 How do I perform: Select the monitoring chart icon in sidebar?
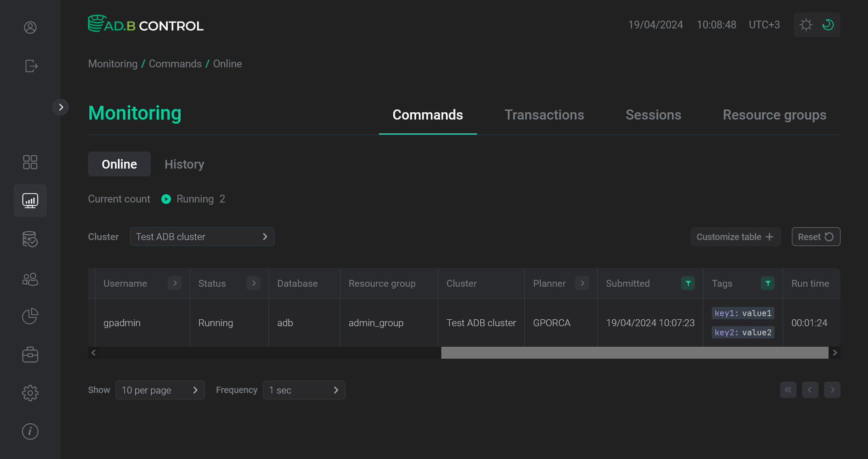30,200
